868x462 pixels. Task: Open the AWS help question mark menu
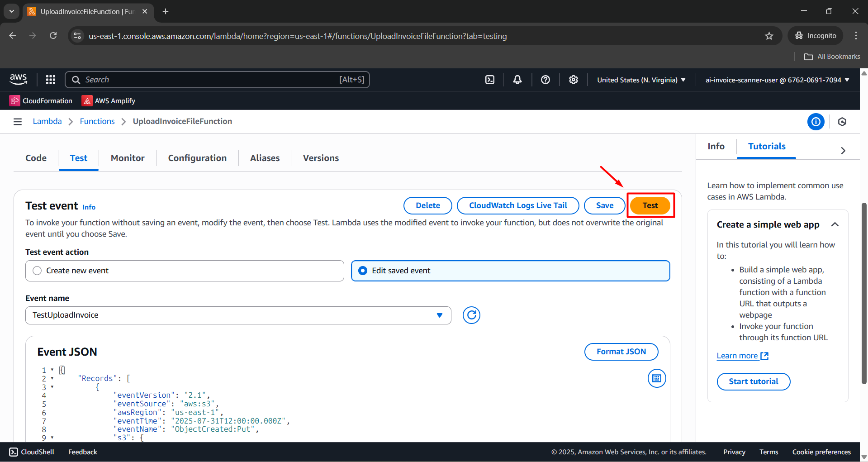pos(545,80)
